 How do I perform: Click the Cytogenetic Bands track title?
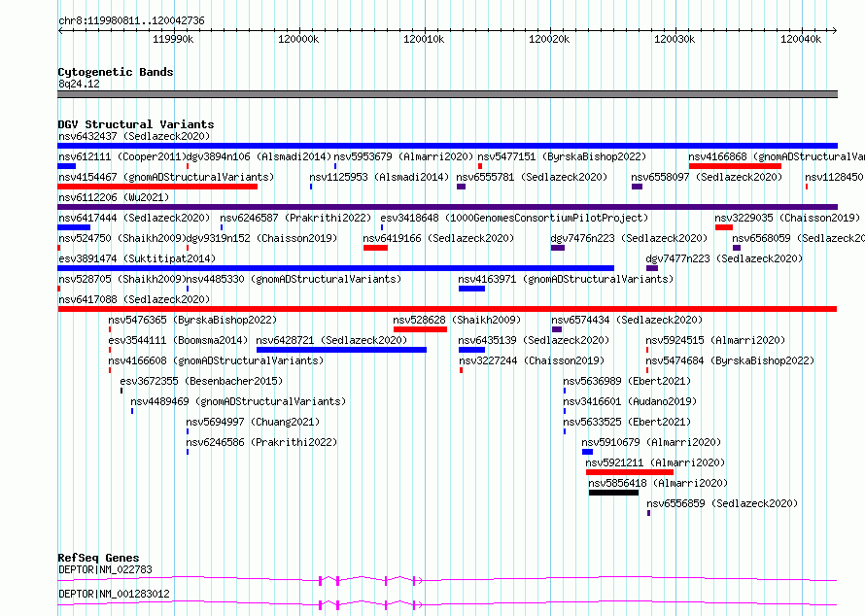(116, 72)
